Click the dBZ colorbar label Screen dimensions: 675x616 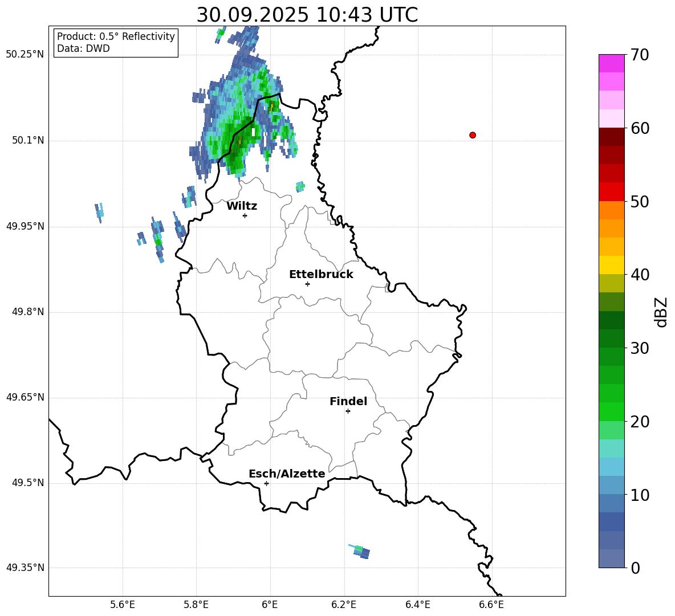(660, 312)
